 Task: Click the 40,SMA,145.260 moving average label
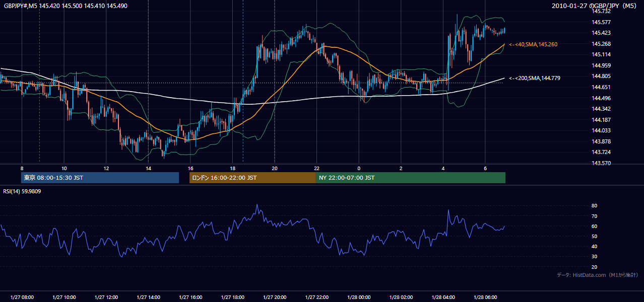533,44
